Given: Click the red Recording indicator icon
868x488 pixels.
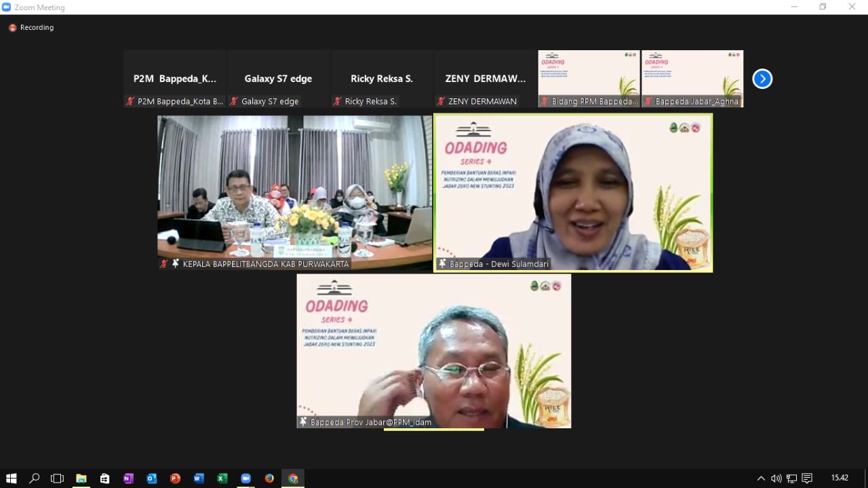Looking at the screenshot, I should pos(12,28).
